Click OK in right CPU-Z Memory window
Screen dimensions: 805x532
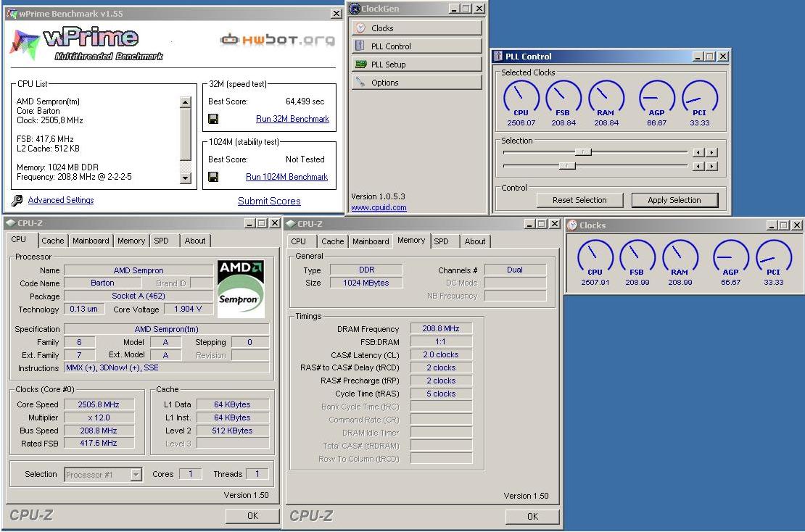(x=532, y=517)
